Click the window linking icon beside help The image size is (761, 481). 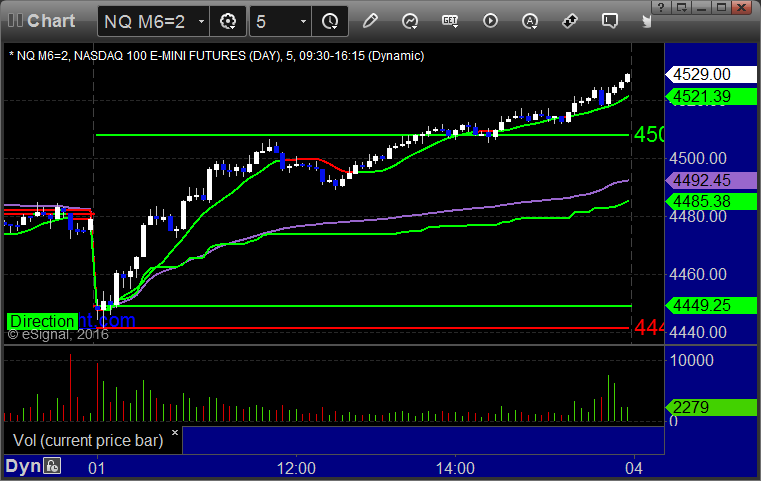pyautogui.click(x=681, y=7)
